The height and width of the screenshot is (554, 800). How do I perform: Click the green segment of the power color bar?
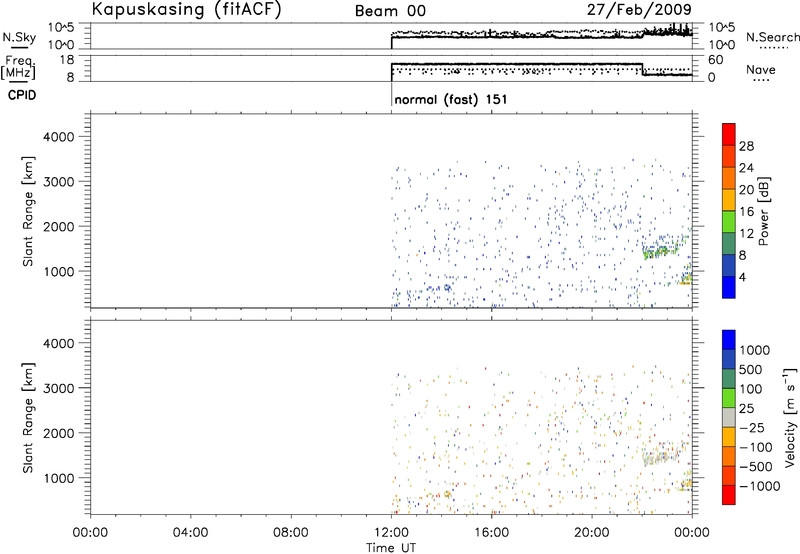point(729,222)
